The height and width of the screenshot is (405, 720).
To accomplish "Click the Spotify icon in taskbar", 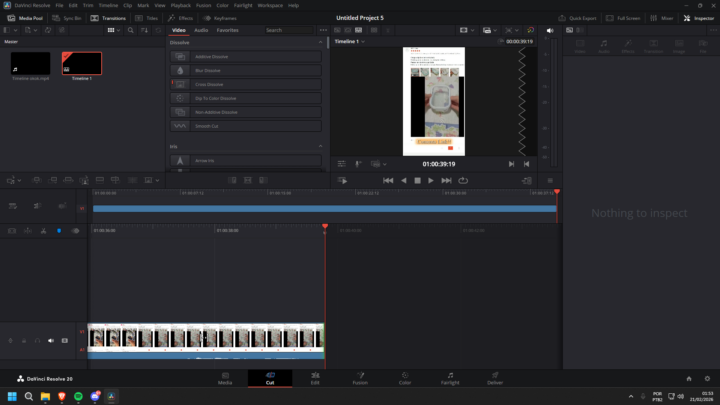I will 78,396.
